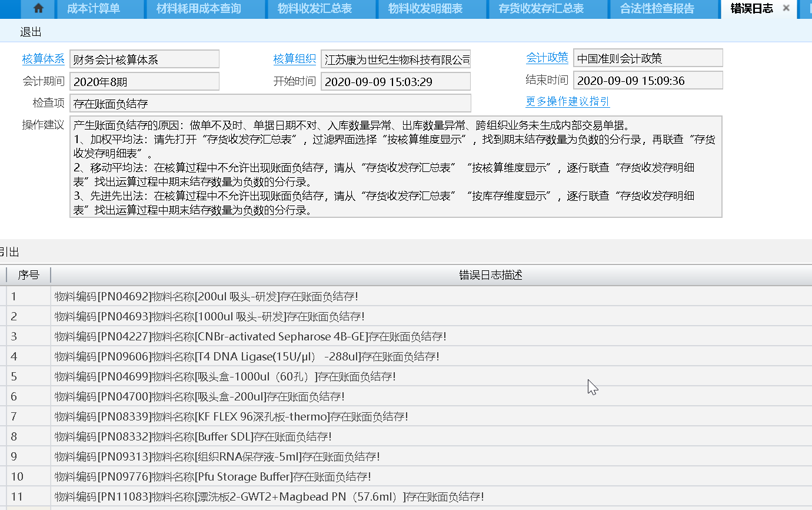Switch to the 存货收发存汇总表 tab
The image size is (812, 510).
(548, 8)
